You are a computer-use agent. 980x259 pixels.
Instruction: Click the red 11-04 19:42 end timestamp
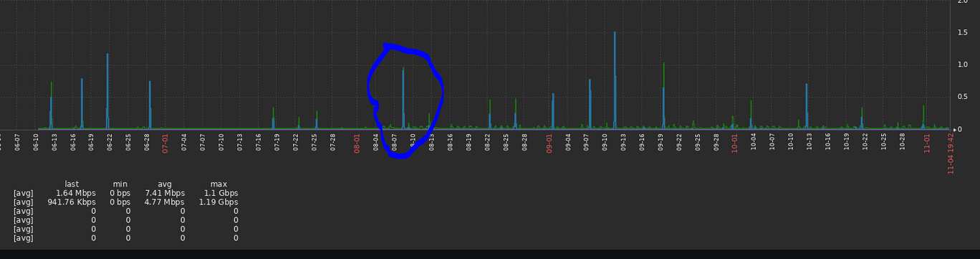click(x=951, y=153)
